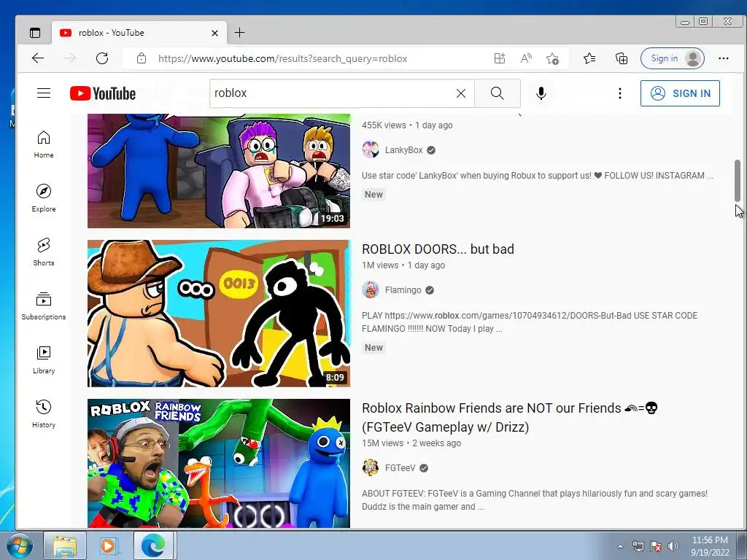747x560 pixels.
Task: Click the YouTube logo
Action: (x=103, y=93)
